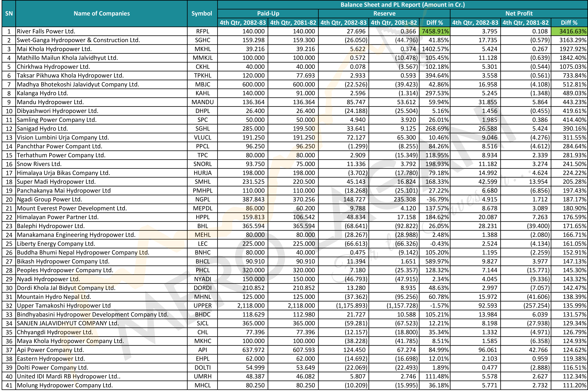Click the symbol "MKHL"
The height and width of the screenshot is (391, 588).
[x=203, y=49]
